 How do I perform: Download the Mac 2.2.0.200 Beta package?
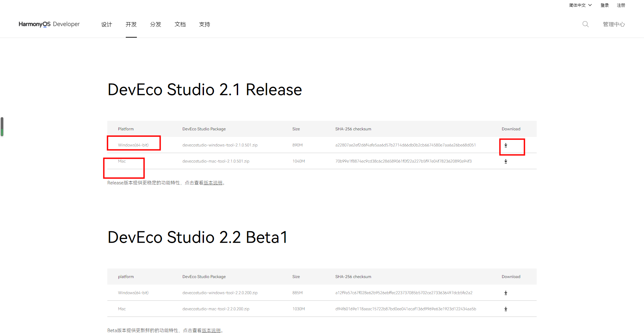(506, 309)
